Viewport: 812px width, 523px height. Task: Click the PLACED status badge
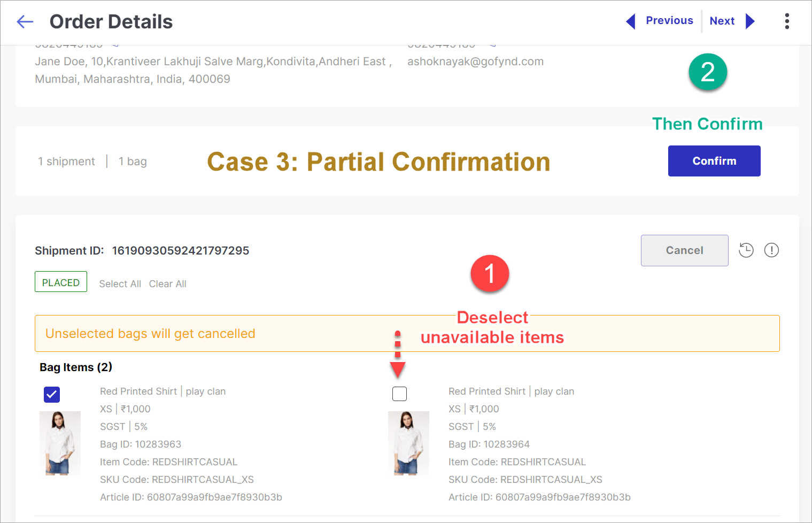point(61,282)
